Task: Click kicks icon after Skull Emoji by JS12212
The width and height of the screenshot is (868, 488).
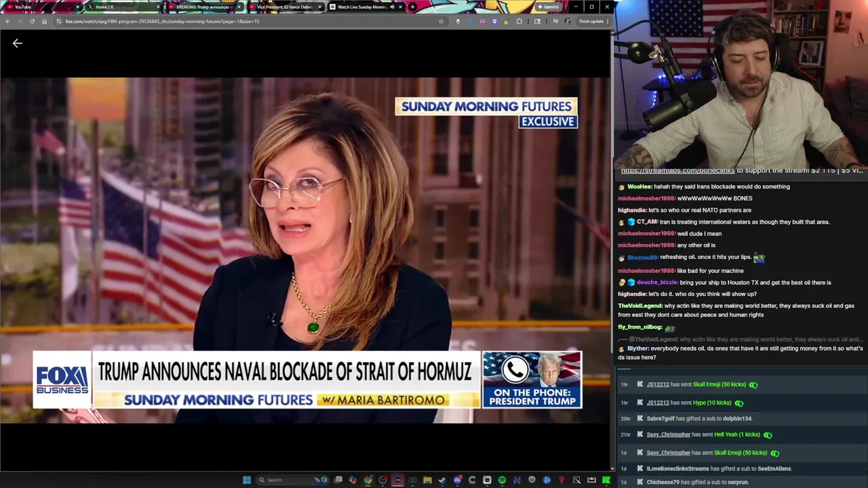Action: (x=753, y=385)
